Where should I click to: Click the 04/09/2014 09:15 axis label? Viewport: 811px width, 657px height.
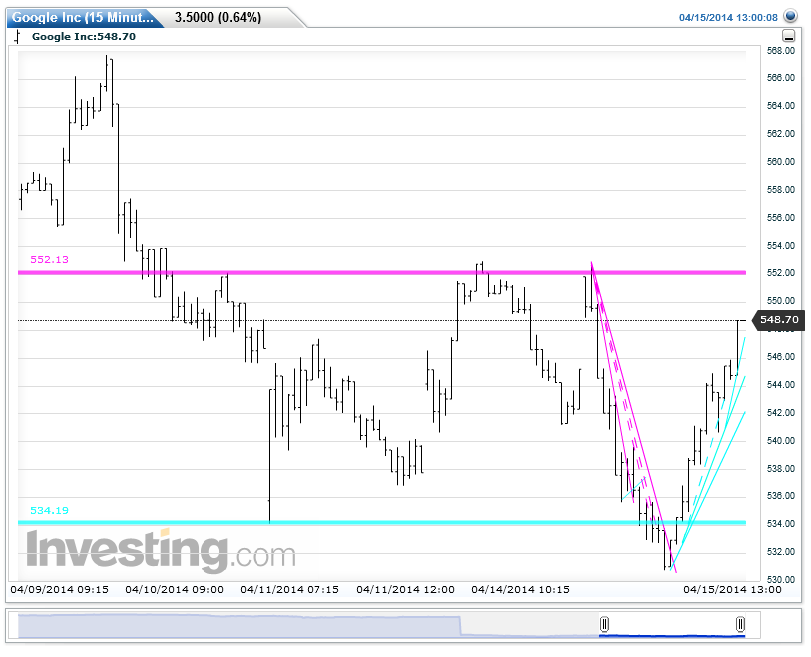(x=59, y=590)
